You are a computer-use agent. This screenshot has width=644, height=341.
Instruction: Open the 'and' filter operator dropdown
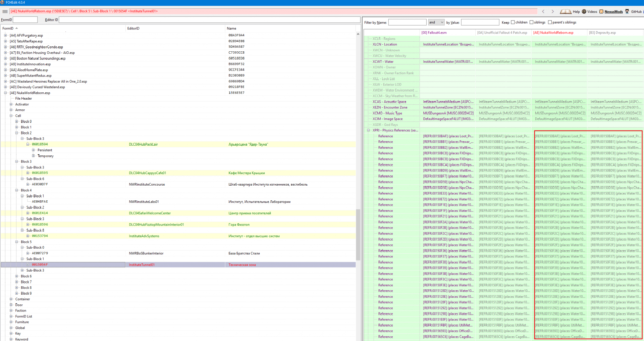pos(436,22)
